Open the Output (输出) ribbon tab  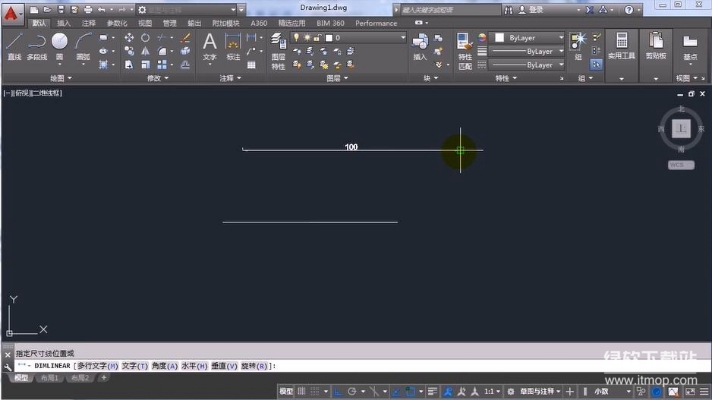click(x=194, y=23)
